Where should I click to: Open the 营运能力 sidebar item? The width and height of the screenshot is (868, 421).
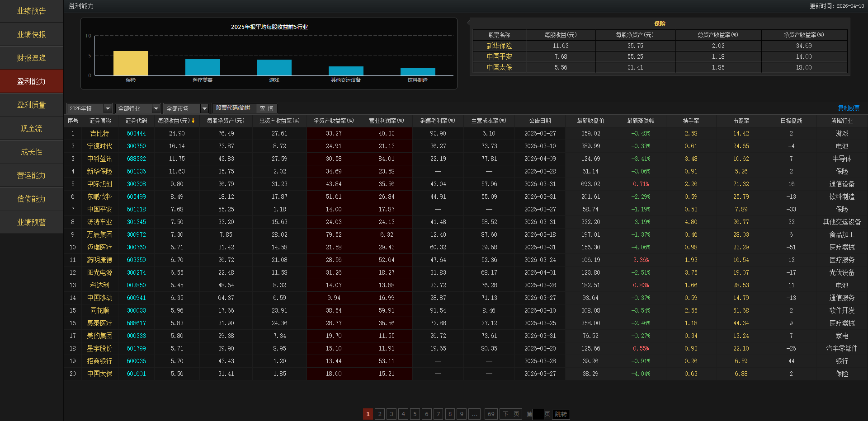[x=32, y=175]
